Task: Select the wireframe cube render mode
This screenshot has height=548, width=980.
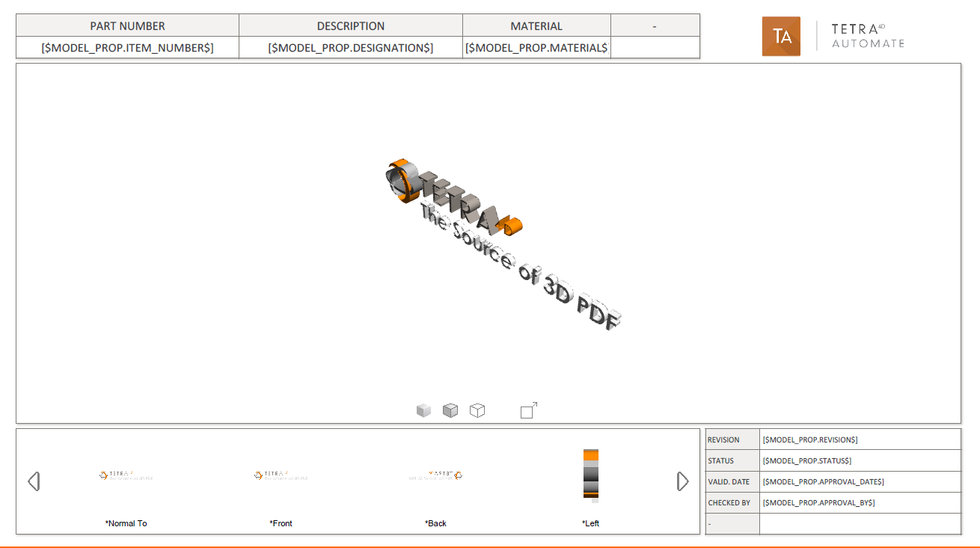Action: coord(477,410)
